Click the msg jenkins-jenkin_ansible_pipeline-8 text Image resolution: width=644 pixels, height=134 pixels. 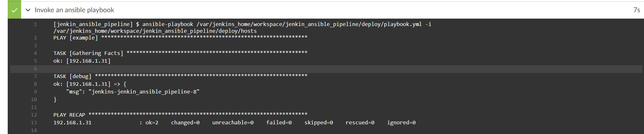click(133, 92)
